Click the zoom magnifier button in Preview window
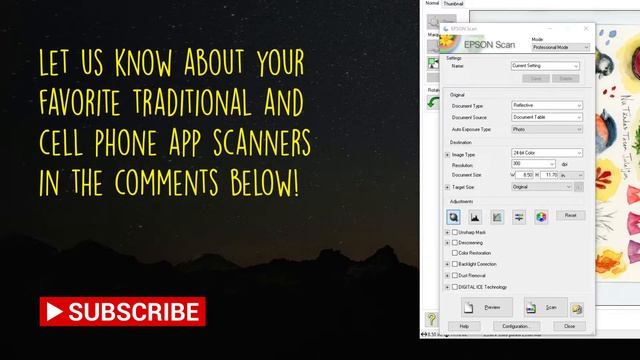The width and height of the screenshot is (640, 360). tap(442, 21)
